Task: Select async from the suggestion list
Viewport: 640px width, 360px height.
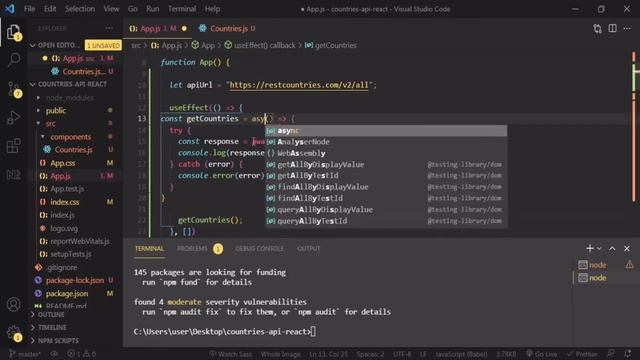Action: click(386, 131)
